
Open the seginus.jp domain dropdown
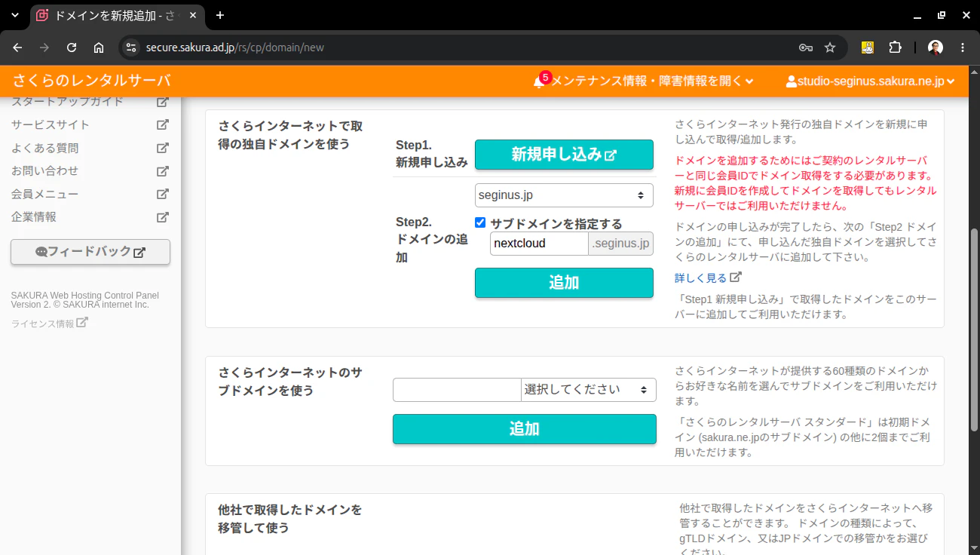pos(564,195)
